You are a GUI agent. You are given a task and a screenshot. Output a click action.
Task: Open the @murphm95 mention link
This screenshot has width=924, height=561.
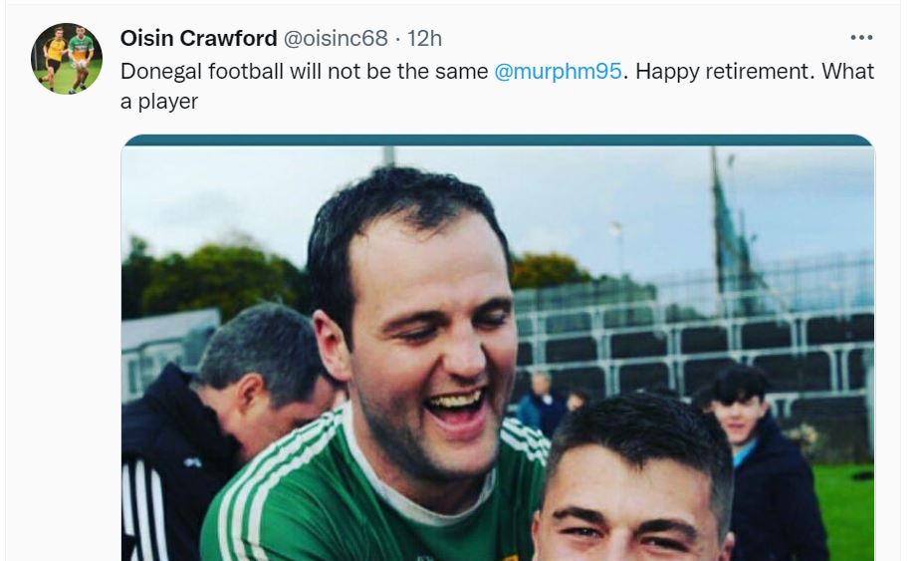click(558, 72)
